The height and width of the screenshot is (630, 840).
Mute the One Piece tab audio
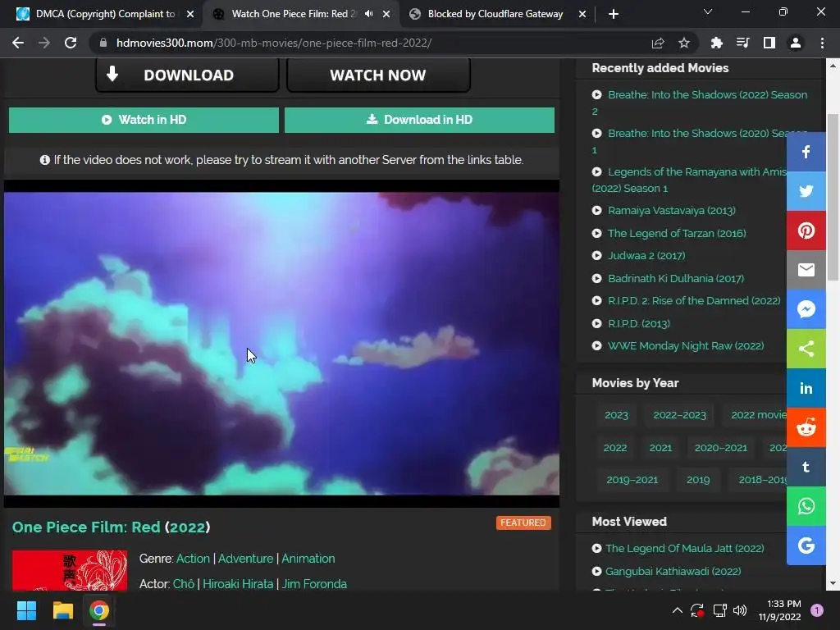[x=368, y=14]
